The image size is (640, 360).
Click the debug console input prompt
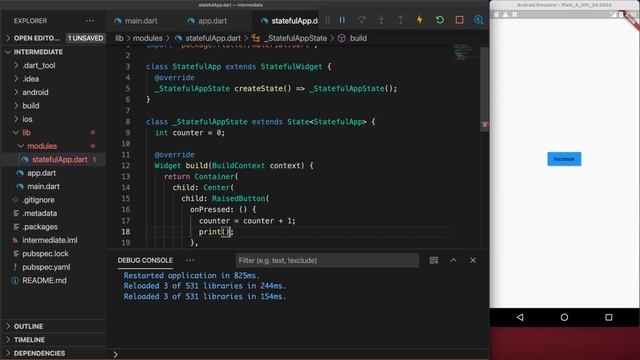pos(298,354)
